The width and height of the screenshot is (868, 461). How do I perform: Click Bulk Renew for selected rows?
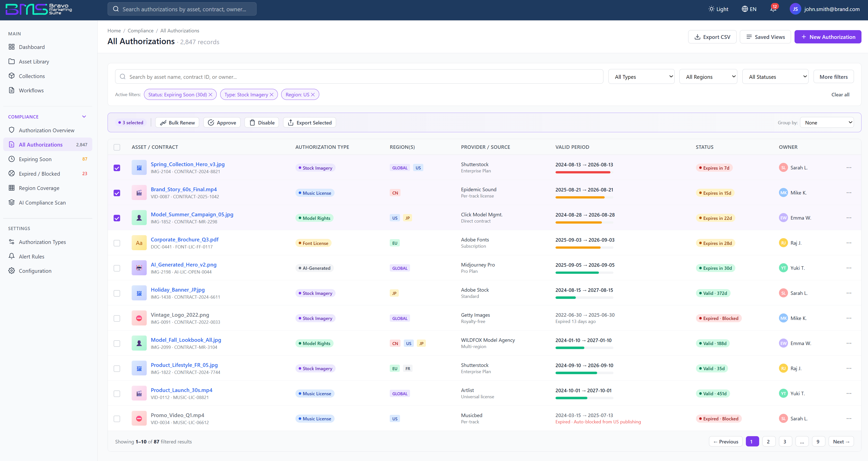(x=177, y=122)
